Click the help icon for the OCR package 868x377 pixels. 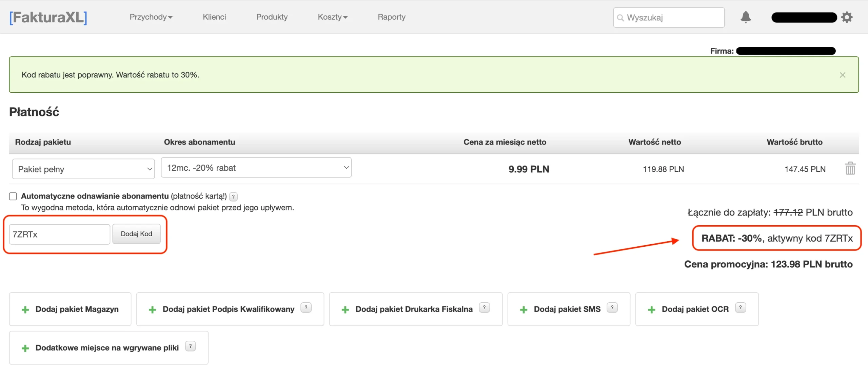point(740,308)
